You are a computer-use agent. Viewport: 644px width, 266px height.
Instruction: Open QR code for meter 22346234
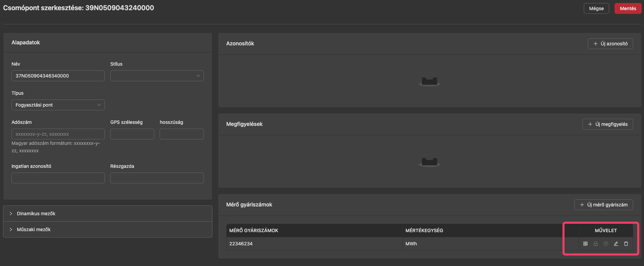click(x=585, y=244)
